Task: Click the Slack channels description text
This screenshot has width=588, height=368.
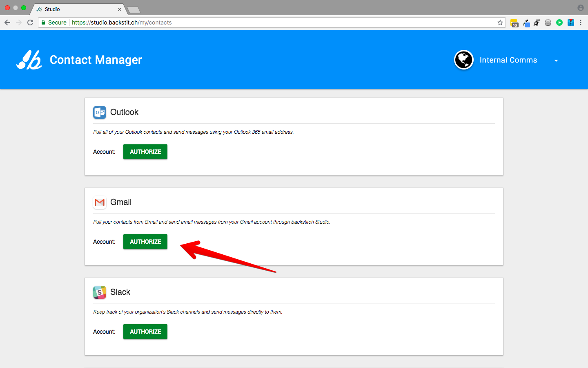Action: click(x=188, y=312)
